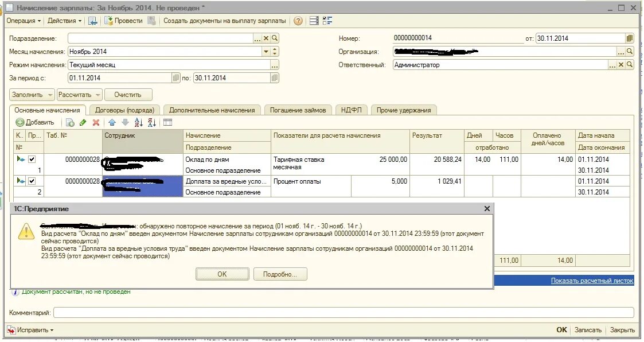The height and width of the screenshot is (342, 644).
Task: Select the Прочие удержания tab
Action: pyautogui.click(x=404, y=110)
